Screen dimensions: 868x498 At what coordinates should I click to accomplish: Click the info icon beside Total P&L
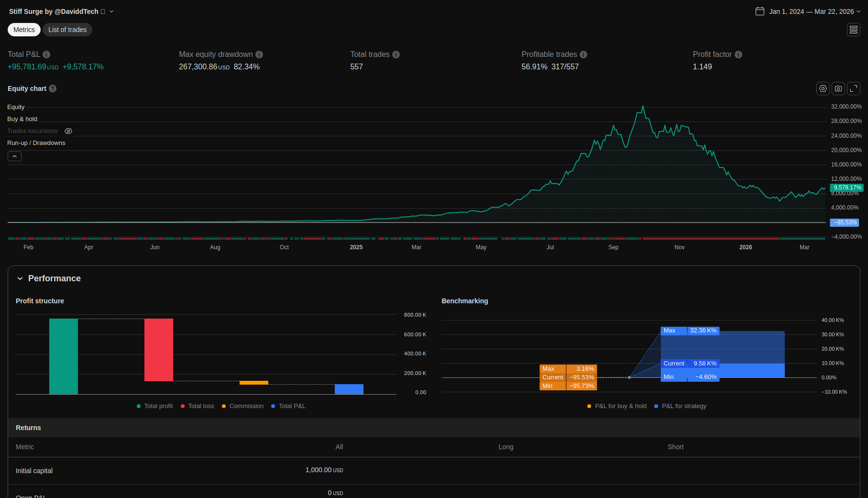point(46,55)
